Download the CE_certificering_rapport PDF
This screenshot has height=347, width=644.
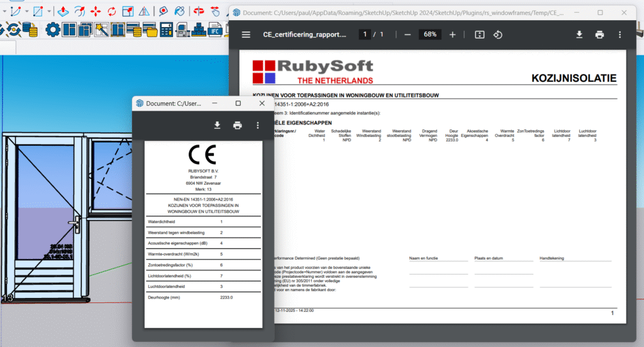coord(579,35)
